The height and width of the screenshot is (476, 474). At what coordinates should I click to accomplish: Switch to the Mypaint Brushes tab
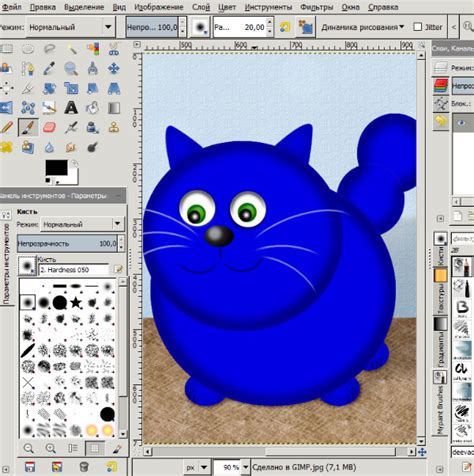pyautogui.click(x=440, y=402)
